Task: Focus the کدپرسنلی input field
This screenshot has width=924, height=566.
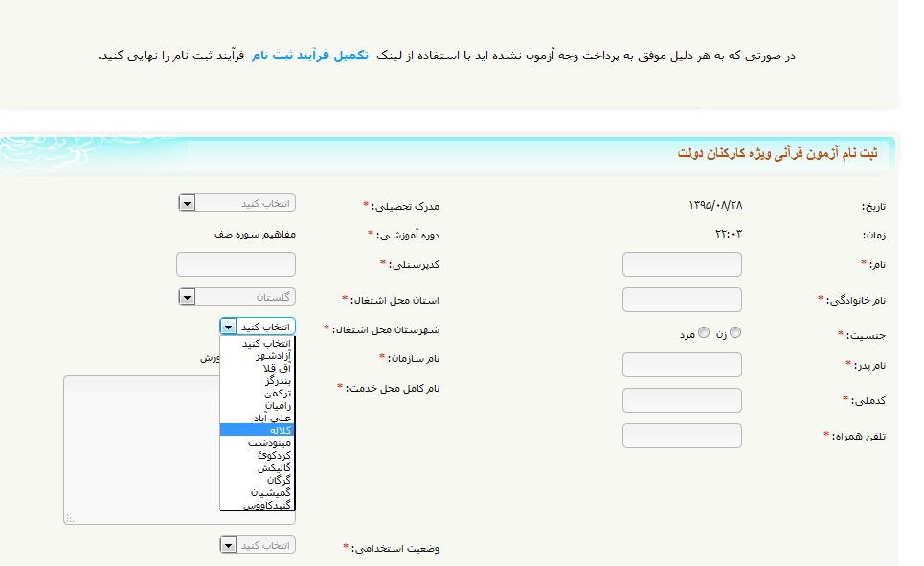Action: pyautogui.click(x=236, y=264)
